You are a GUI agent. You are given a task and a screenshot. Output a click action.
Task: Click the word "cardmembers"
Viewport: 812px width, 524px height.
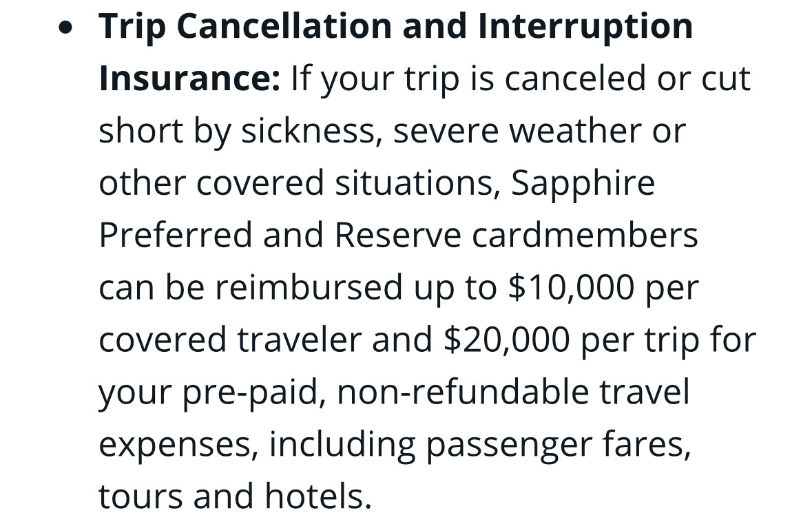(x=585, y=235)
